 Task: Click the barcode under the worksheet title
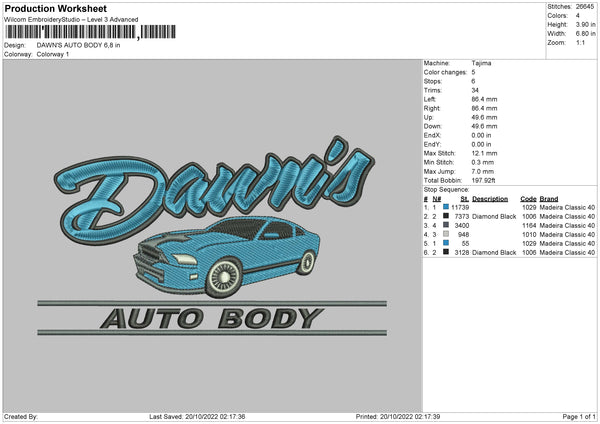(x=71, y=32)
